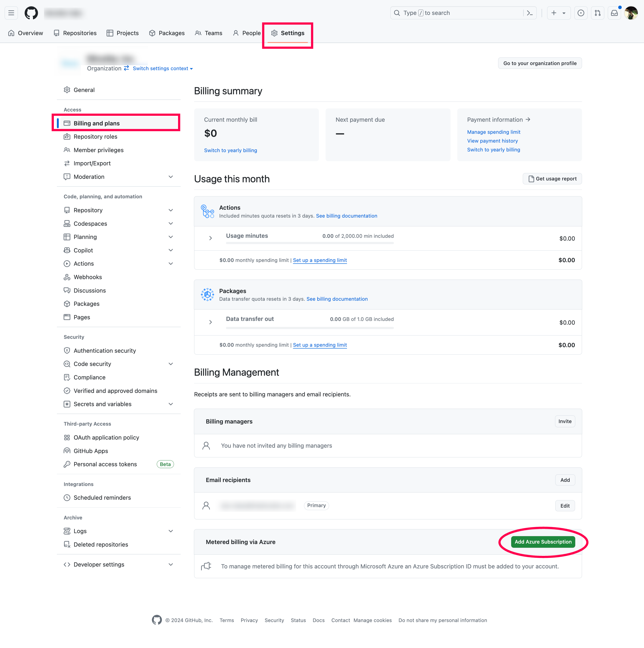Expand the Actions sidebar section
This screenshot has height=648, width=644.
[171, 264]
